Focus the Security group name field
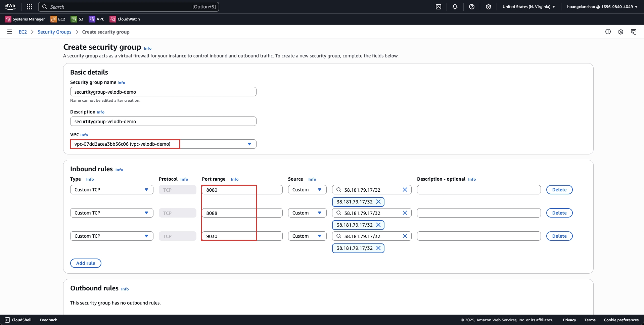The height and width of the screenshot is (325, 644). pos(163,92)
